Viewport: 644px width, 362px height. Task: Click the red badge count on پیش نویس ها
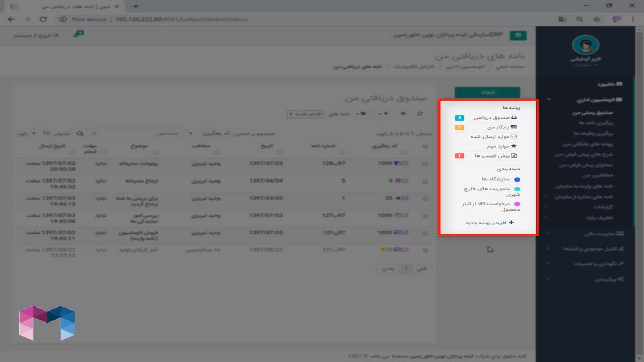click(459, 156)
